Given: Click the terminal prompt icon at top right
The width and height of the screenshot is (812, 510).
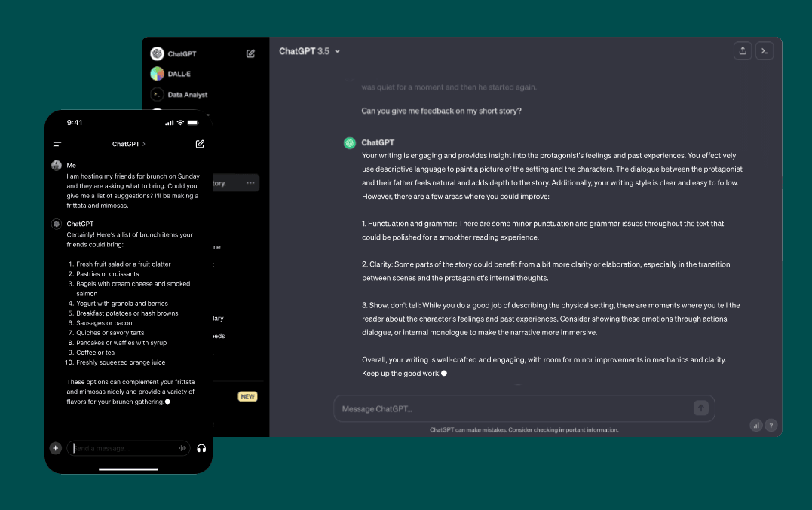Looking at the screenshot, I should pyautogui.click(x=765, y=50).
